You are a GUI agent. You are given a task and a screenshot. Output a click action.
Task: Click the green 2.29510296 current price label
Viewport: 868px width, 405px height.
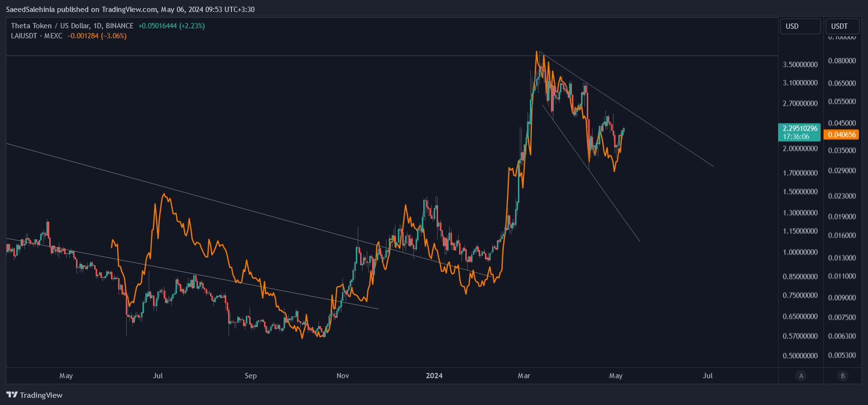click(800, 132)
